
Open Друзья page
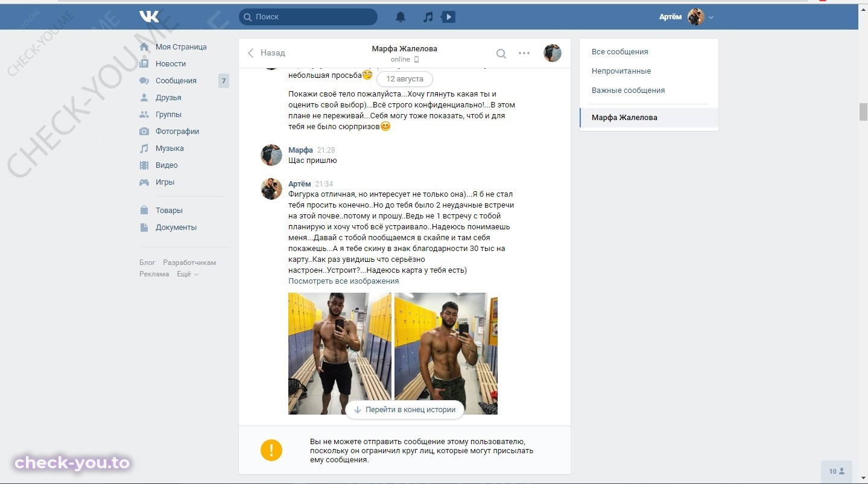[x=168, y=98]
